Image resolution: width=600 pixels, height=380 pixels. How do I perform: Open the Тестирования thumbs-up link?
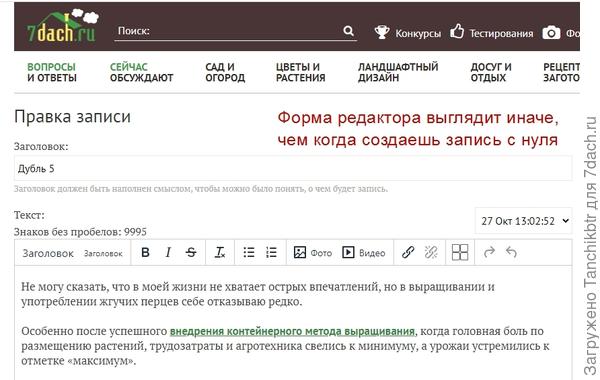(x=491, y=33)
